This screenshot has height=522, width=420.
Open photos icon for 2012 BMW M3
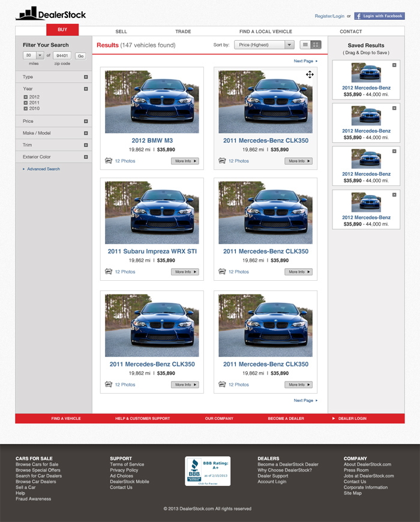tap(109, 161)
